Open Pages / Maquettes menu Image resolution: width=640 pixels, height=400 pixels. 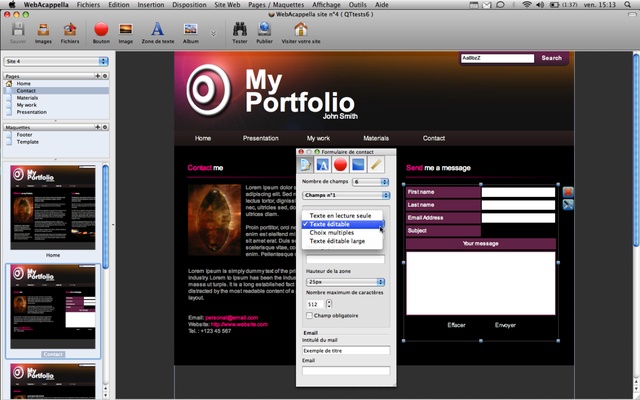[x=276, y=5]
